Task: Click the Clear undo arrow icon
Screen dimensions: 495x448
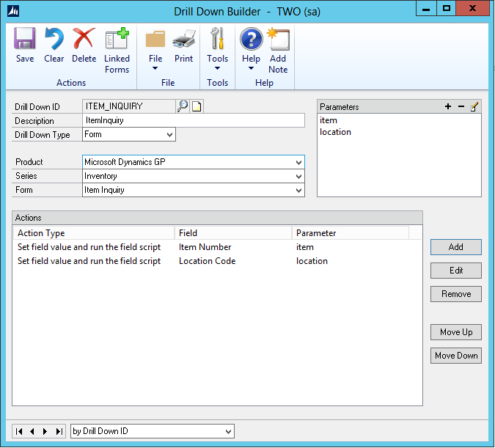Action: (x=54, y=38)
